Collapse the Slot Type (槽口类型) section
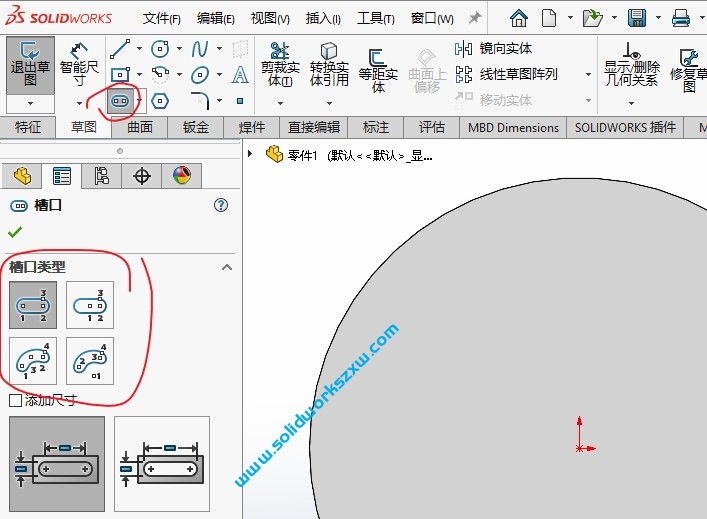This screenshot has width=707, height=519. coord(227,267)
